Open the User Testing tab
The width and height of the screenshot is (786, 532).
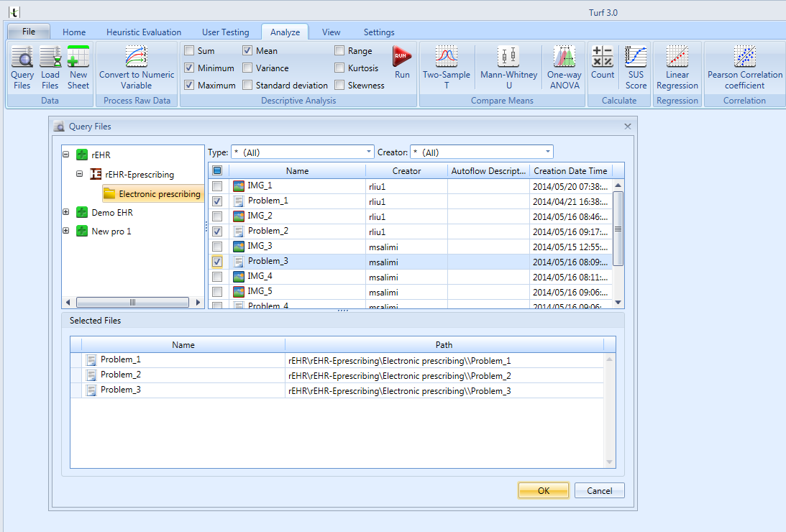point(226,32)
